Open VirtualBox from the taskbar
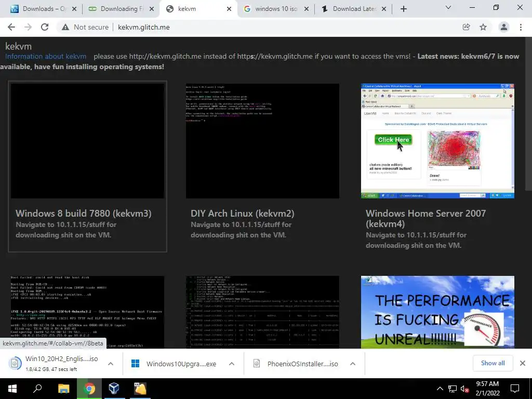The height and width of the screenshot is (399, 532). (x=114, y=389)
